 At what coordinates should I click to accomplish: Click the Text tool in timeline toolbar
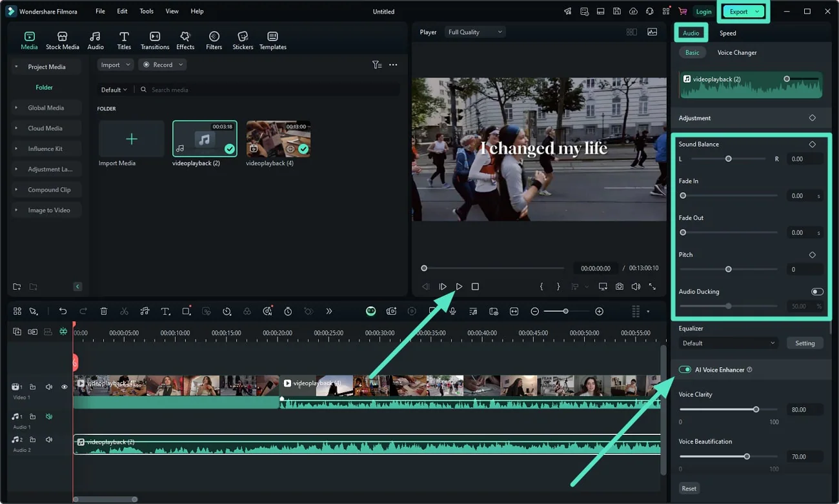(x=165, y=312)
